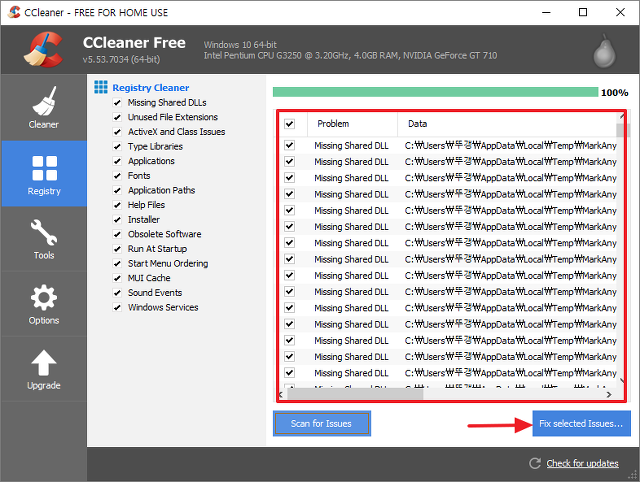Click the Registry Cleaner grid icon
The height and width of the screenshot is (482, 640).
coord(101,87)
